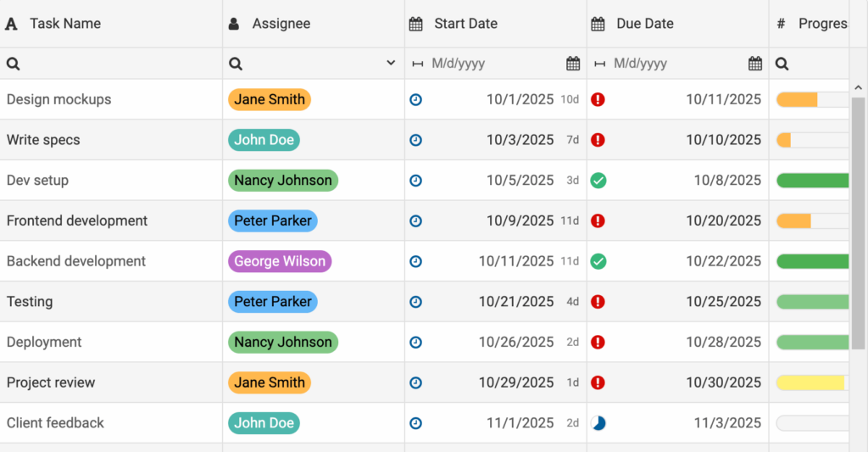Click the green check icon for Dev setup

point(598,181)
